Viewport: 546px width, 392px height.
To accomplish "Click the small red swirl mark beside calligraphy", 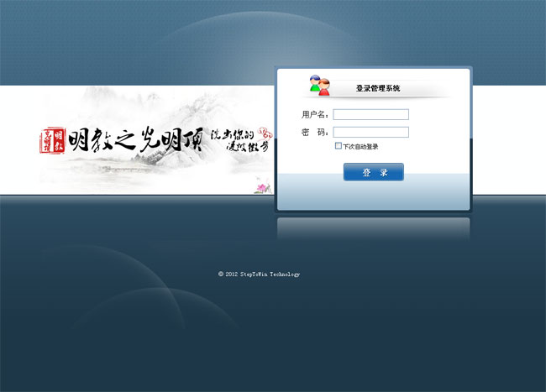I will [265, 132].
